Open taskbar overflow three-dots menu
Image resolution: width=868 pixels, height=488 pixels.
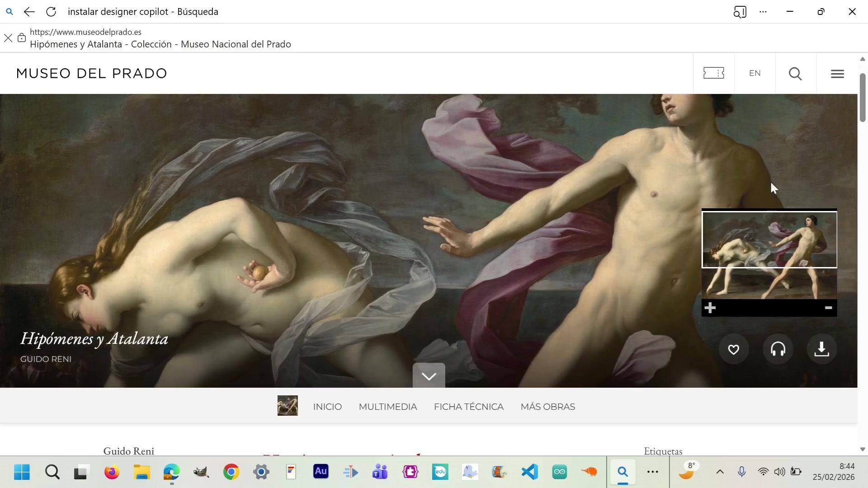tap(652, 472)
